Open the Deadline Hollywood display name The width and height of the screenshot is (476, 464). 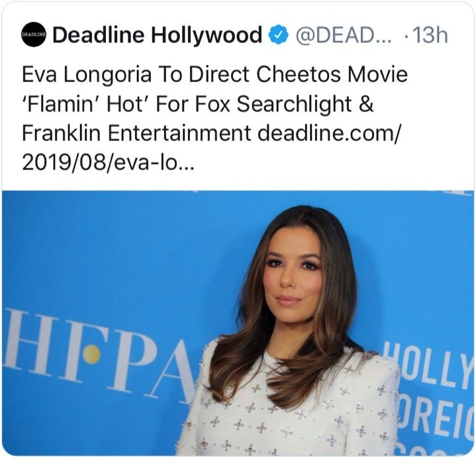[157, 34]
